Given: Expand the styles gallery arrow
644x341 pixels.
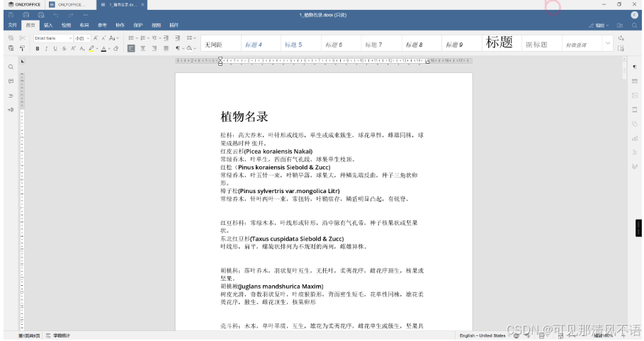Looking at the screenshot, I should click(608, 43).
